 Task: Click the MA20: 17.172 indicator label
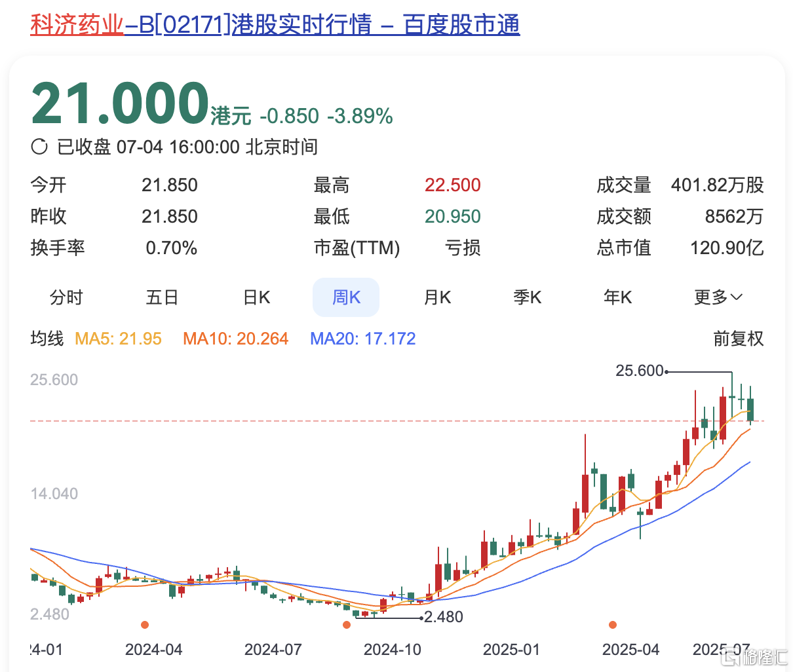pyautogui.click(x=363, y=339)
